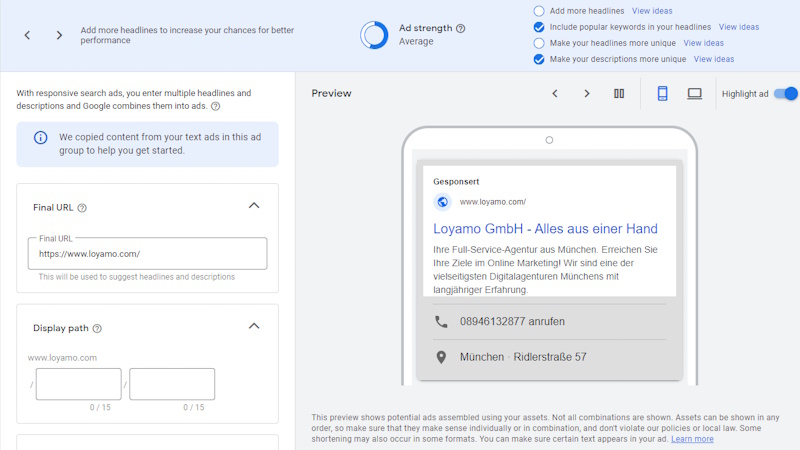Show previous ad preview
The image size is (800, 450).
555,93
